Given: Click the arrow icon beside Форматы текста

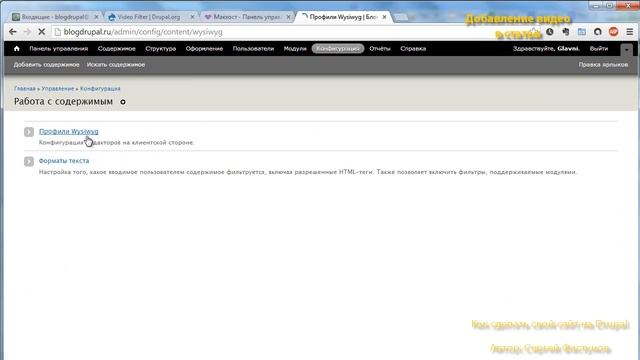Looking at the screenshot, I should pos(29,161).
